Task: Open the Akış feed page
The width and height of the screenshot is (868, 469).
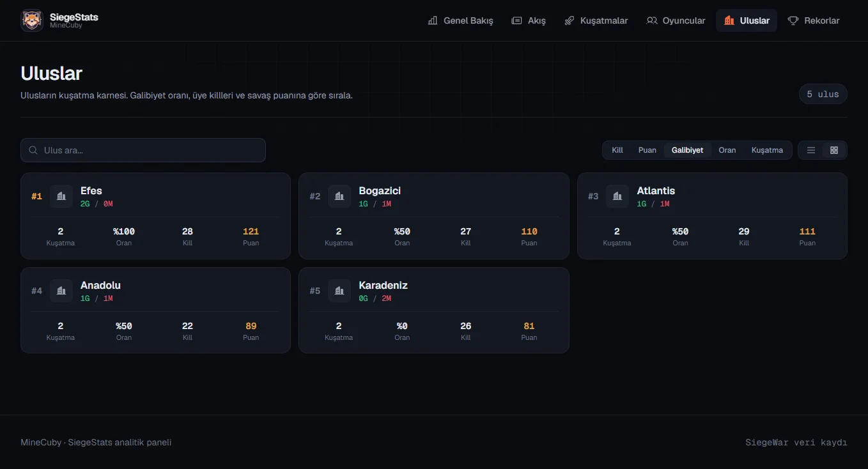Action: click(529, 20)
